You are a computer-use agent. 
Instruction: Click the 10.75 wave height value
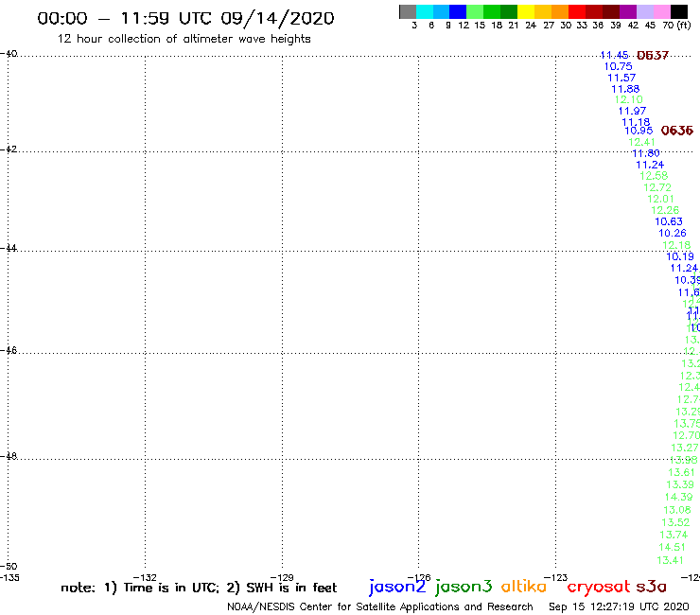tap(619, 66)
